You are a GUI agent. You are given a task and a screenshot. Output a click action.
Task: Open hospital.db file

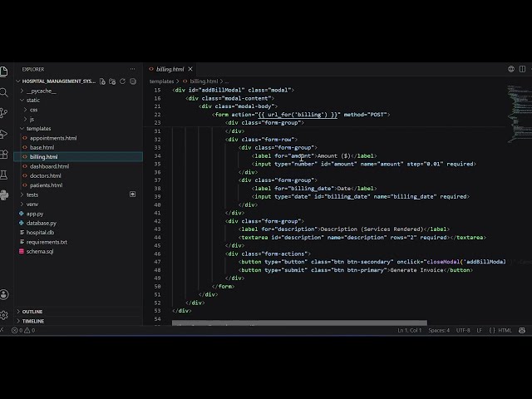[x=40, y=233]
